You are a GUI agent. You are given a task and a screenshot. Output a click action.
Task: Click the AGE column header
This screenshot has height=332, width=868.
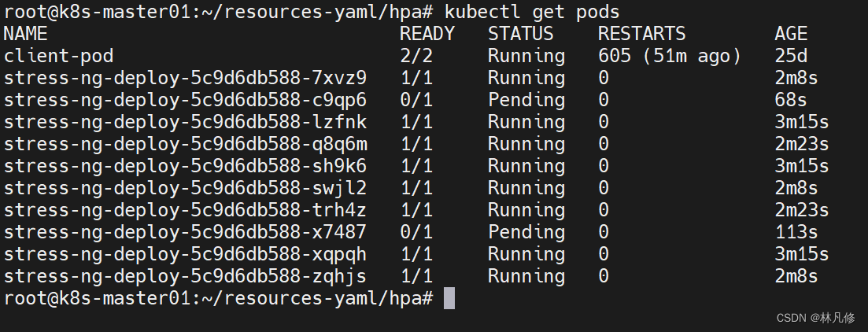click(x=790, y=34)
